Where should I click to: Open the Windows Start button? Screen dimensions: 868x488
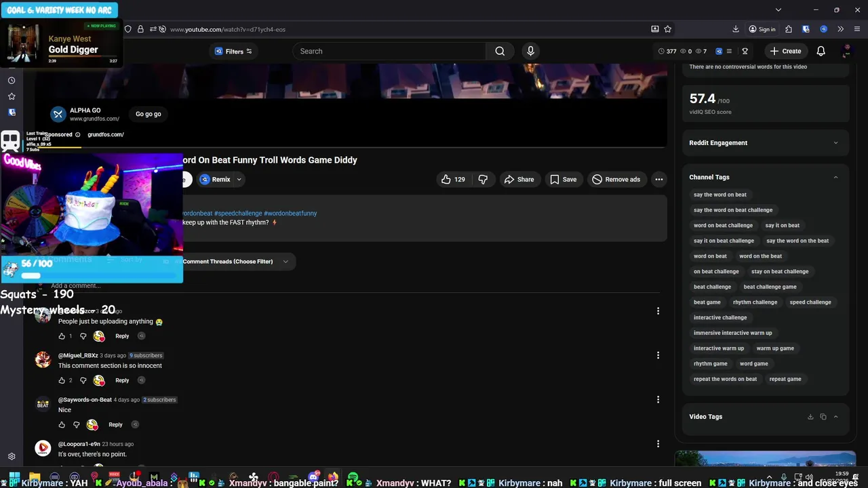click(14, 478)
